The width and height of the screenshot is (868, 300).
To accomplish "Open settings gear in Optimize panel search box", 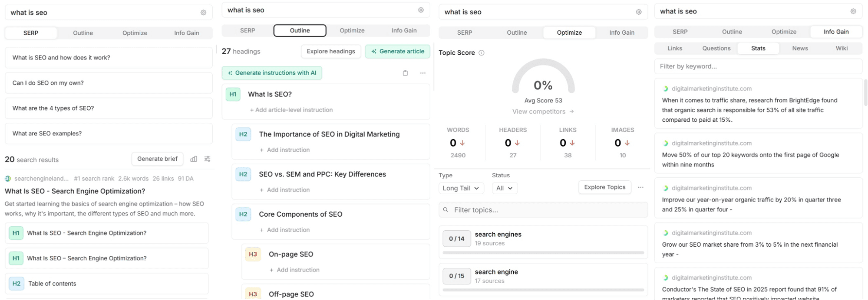I will [639, 12].
